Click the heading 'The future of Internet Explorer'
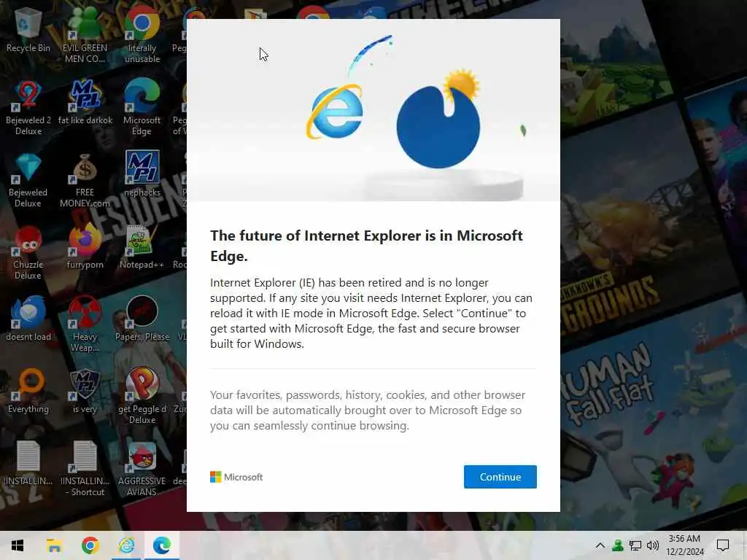Screen dimensions: 747x560 tap(366, 246)
